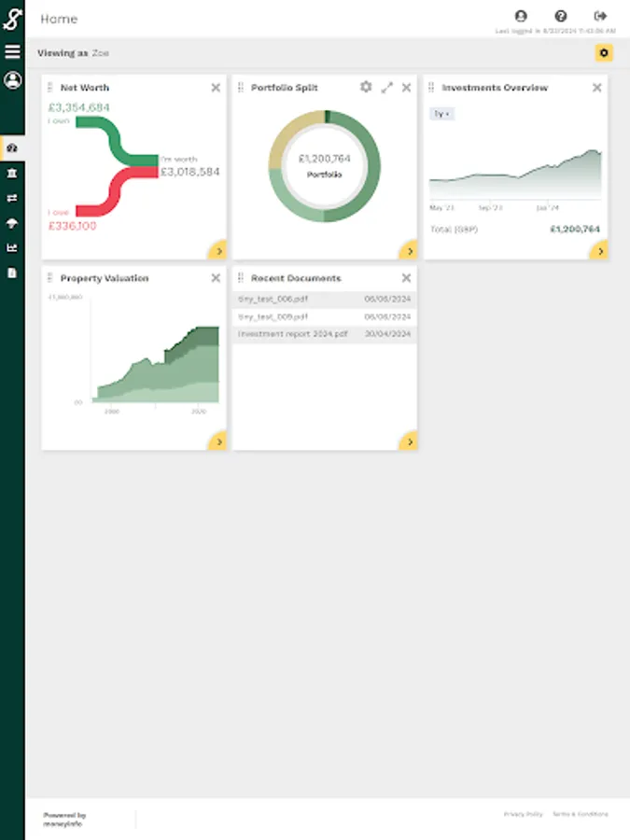
Task: Click the logout icon in the header
Action: click(600, 16)
